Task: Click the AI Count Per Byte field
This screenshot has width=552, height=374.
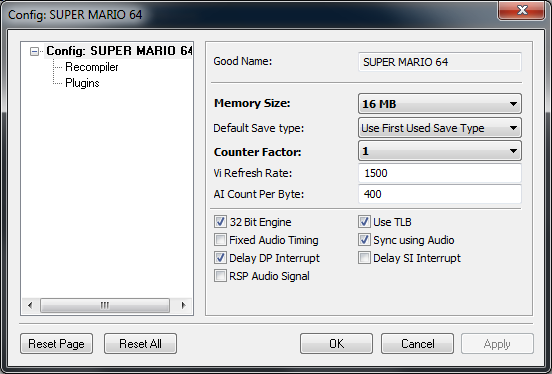Action: point(440,194)
